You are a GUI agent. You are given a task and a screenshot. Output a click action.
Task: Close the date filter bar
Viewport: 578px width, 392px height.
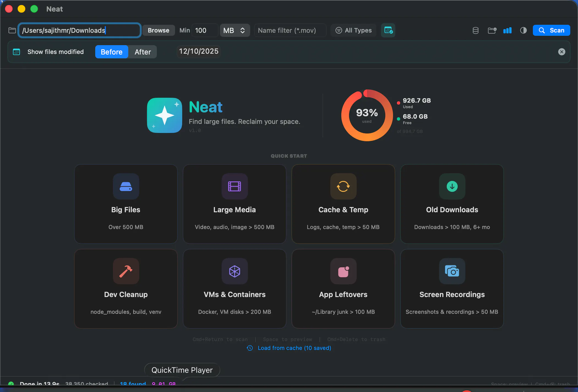click(x=561, y=52)
